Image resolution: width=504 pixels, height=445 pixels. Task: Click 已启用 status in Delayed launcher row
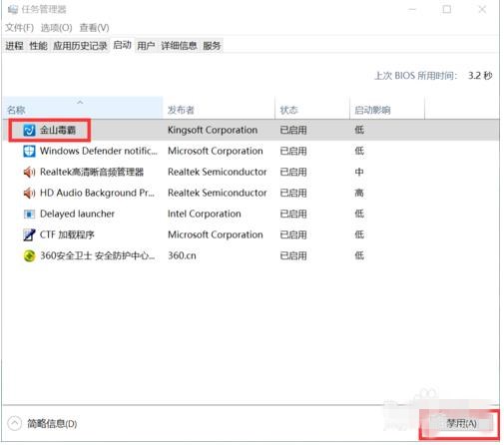coord(293,214)
